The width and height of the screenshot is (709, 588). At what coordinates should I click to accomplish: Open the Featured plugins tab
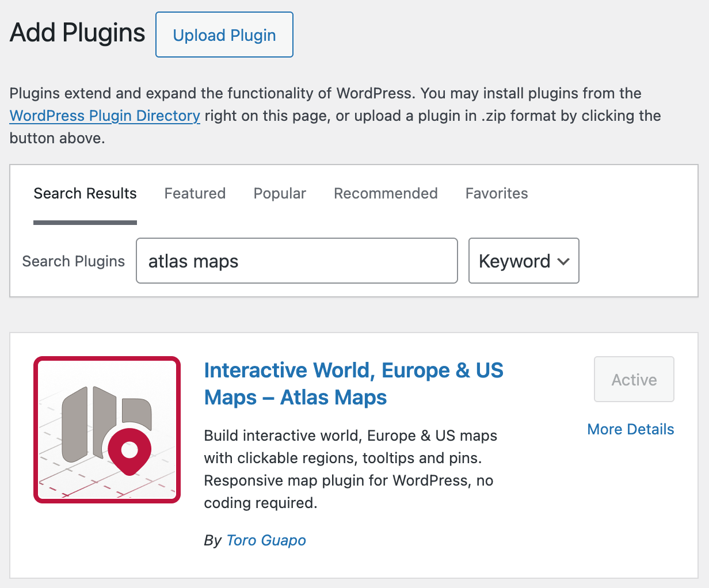pos(195,194)
